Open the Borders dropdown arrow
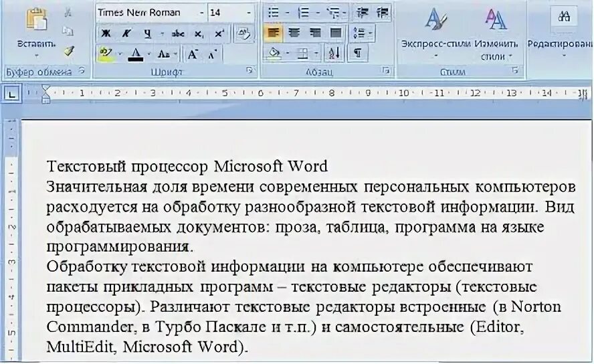The width and height of the screenshot is (594, 364). tap(316, 54)
